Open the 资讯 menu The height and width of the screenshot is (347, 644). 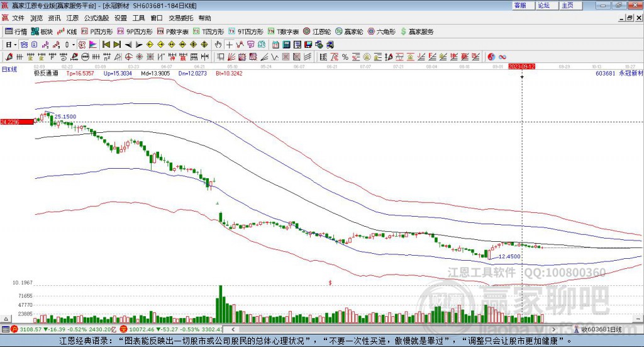tap(54, 18)
